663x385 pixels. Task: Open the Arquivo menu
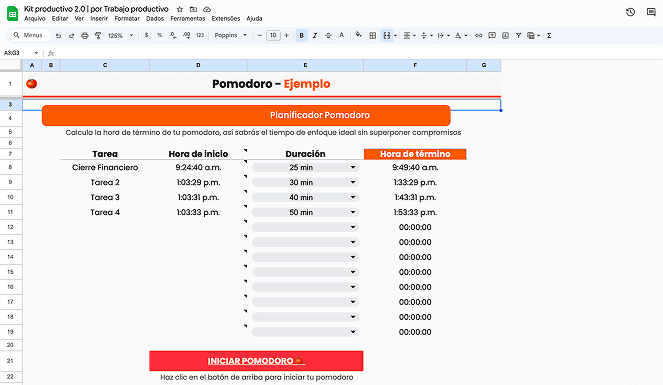35,19
